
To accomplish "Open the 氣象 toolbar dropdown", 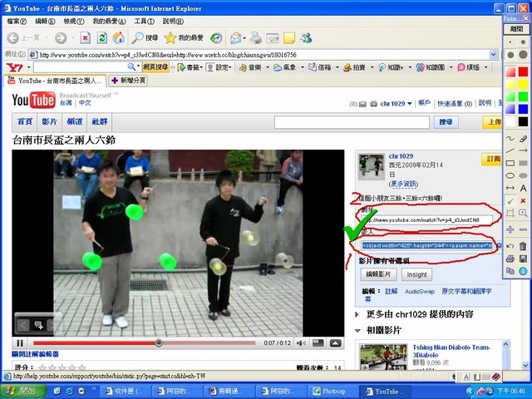I will pos(303,67).
